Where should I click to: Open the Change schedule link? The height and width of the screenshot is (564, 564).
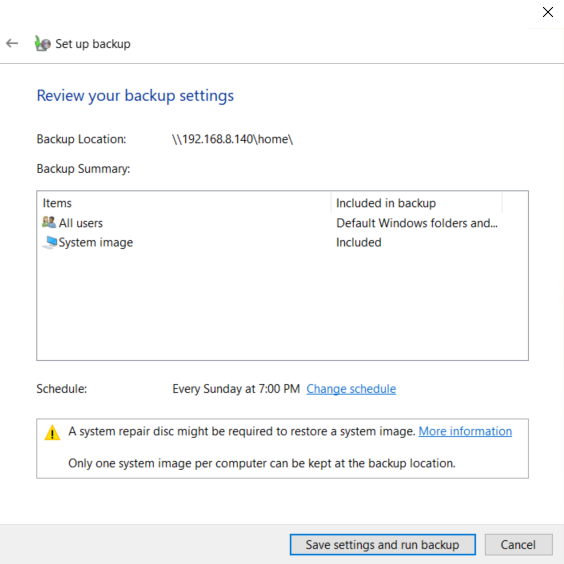[x=351, y=389]
